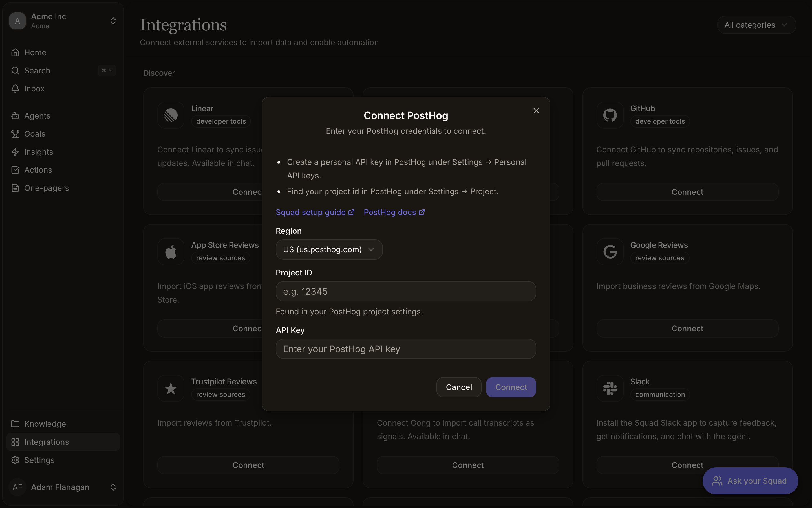Click the Integrations page title
Image resolution: width=812 pixels, height=508 pixels.
click(183, 25)
